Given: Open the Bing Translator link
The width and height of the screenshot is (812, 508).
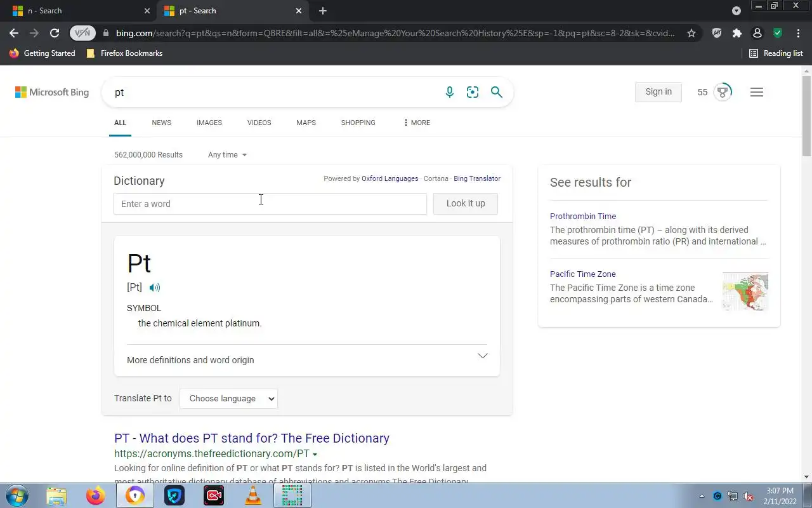Looking at the screenshot, I should tap(477, 178).
